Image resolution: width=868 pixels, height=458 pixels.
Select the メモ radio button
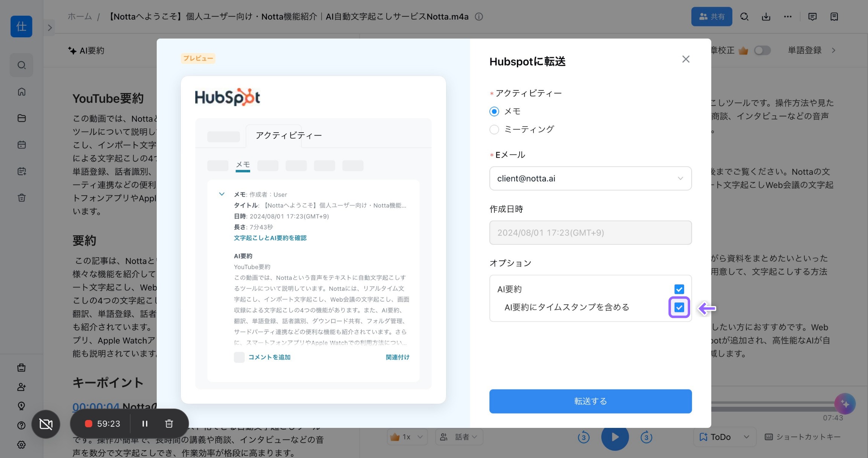point(494,111)
